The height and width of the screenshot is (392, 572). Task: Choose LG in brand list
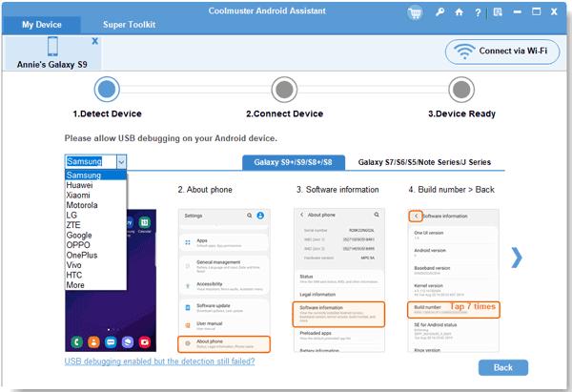point(95,215)
